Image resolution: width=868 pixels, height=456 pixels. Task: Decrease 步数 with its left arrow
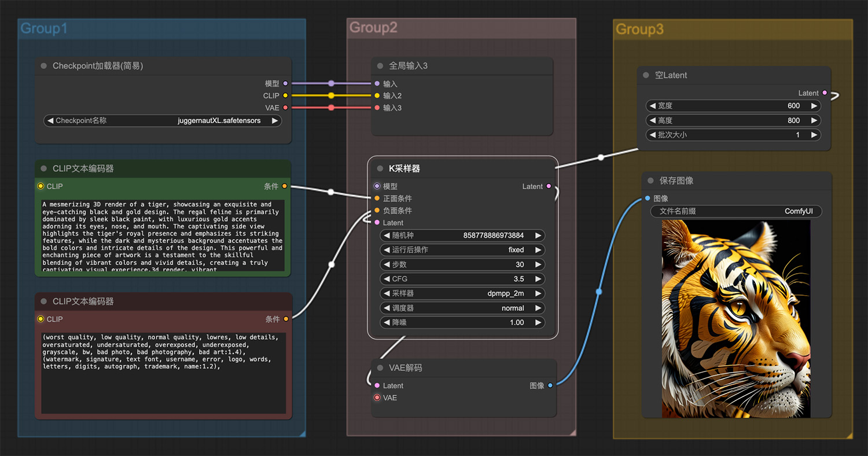click(386, 264)
